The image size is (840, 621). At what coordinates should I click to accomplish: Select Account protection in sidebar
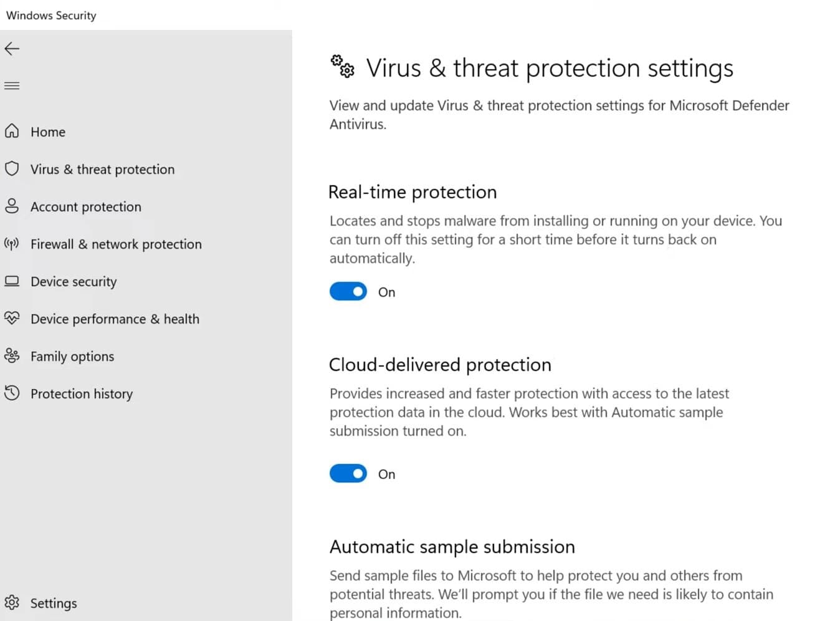pos(86,207)
